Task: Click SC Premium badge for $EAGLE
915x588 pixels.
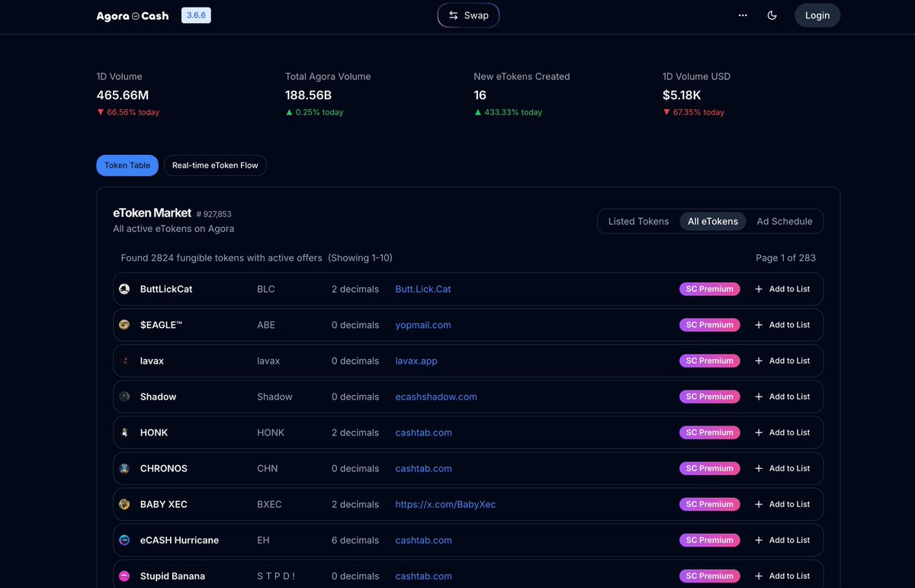Action: (709, 325)
